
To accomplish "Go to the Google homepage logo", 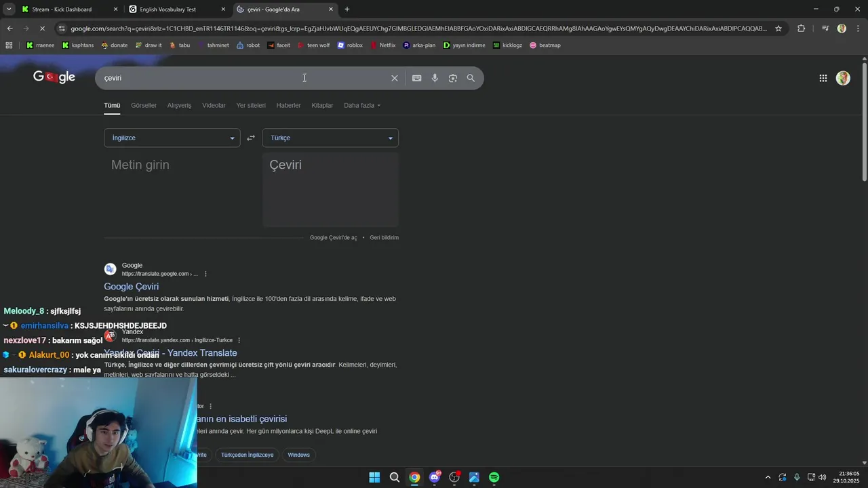I will (x=54, y=77).
